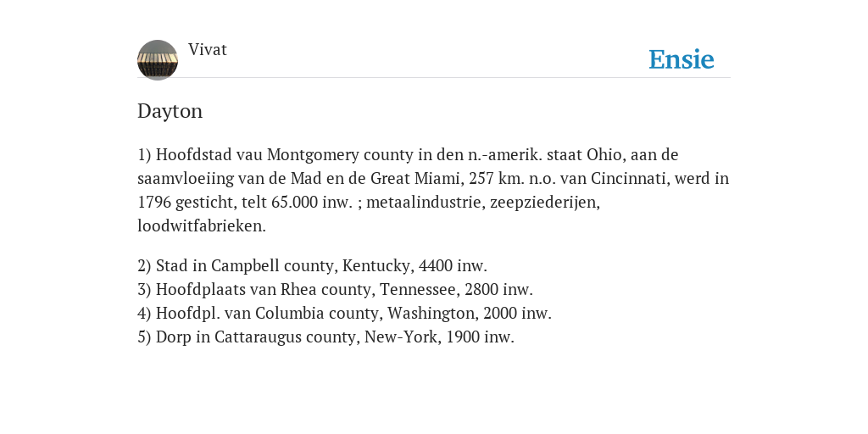868x434 pixels.
Task: Click the Campbell county entry line
Action: click(x=312, y=265)
